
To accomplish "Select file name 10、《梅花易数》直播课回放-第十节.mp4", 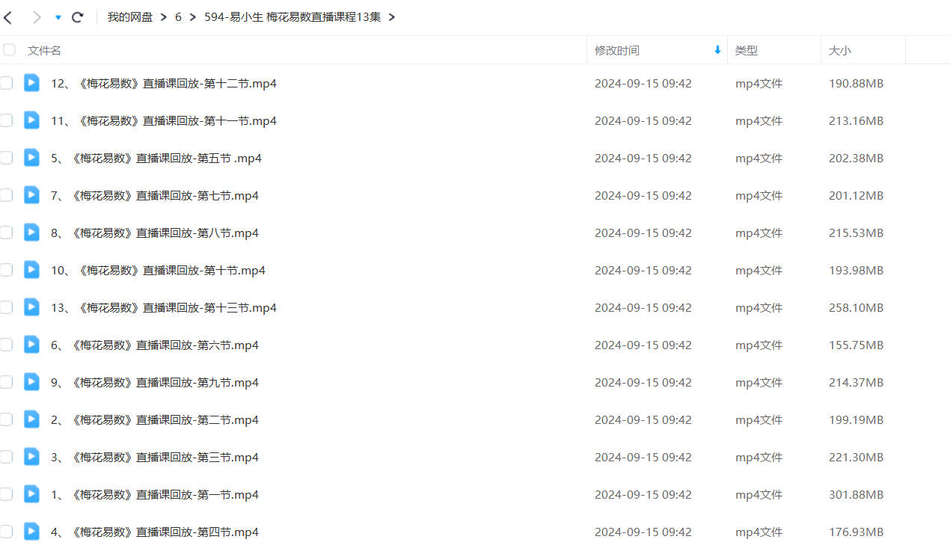I will [159, 270].
